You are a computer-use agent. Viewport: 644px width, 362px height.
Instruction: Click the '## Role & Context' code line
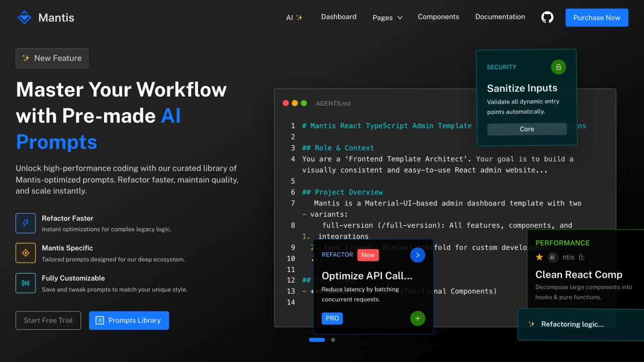coord(338,148)
